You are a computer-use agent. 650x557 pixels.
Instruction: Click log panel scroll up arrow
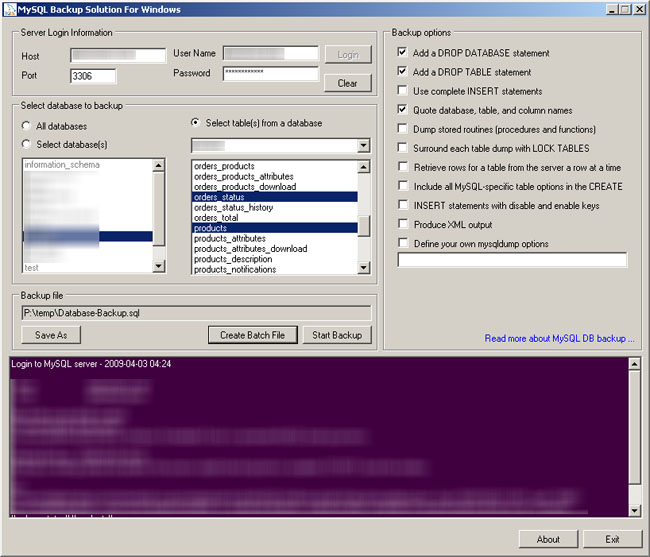coord(634,364)
